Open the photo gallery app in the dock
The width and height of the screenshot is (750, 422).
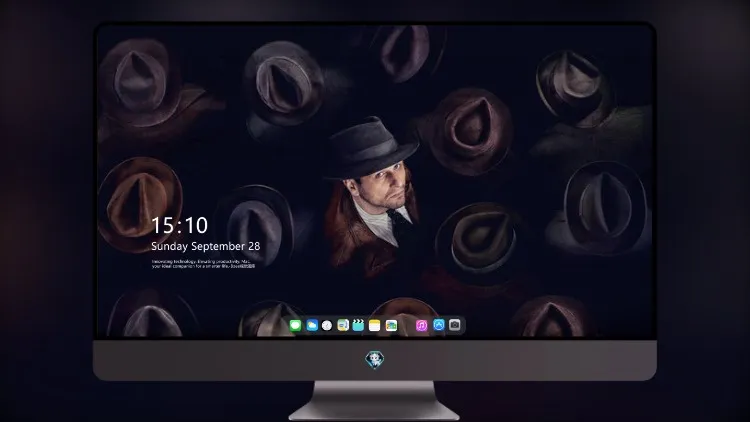point(391,325)
